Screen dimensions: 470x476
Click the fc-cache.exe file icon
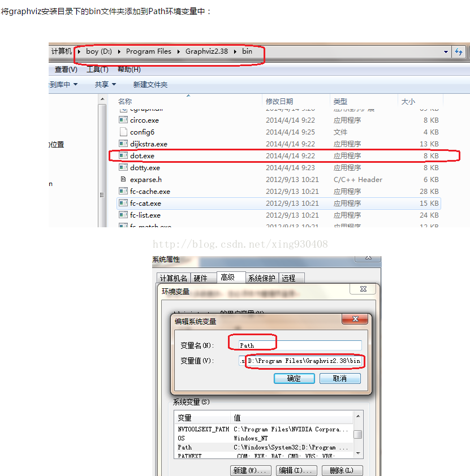(123, 191)
